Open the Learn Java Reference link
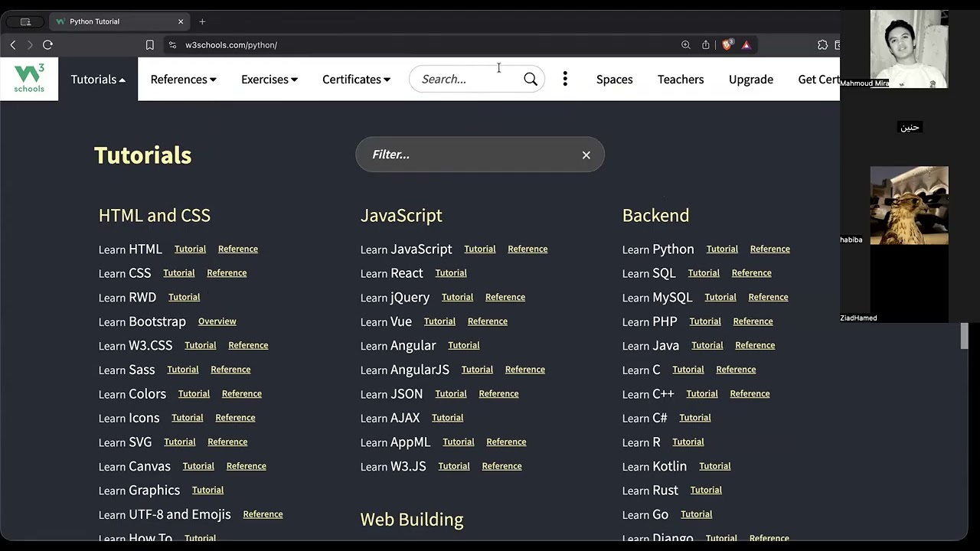This screenshot has width=980, height=551. click(x=755, y=345)
